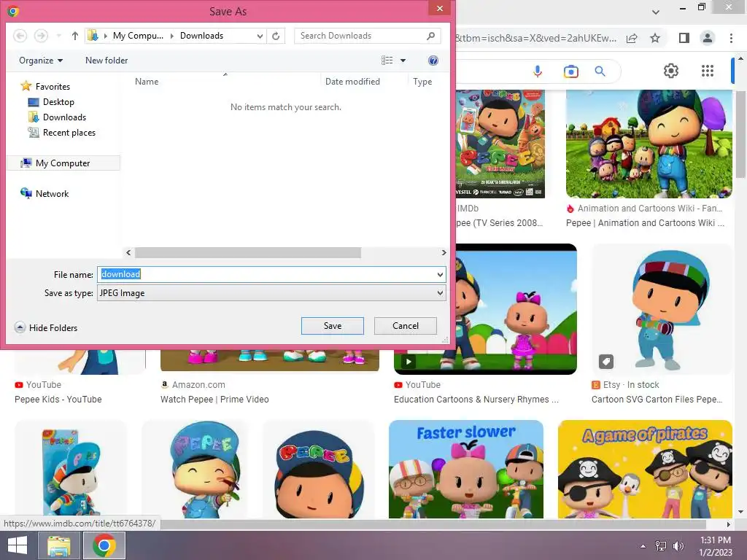This screenshot has width=747, height=560.
Task: Create a New folder
Action: point(107,61)
